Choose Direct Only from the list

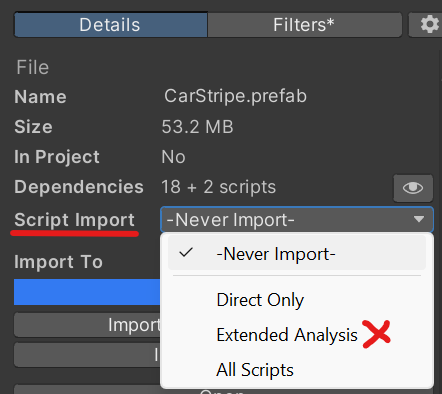[260, 300]
